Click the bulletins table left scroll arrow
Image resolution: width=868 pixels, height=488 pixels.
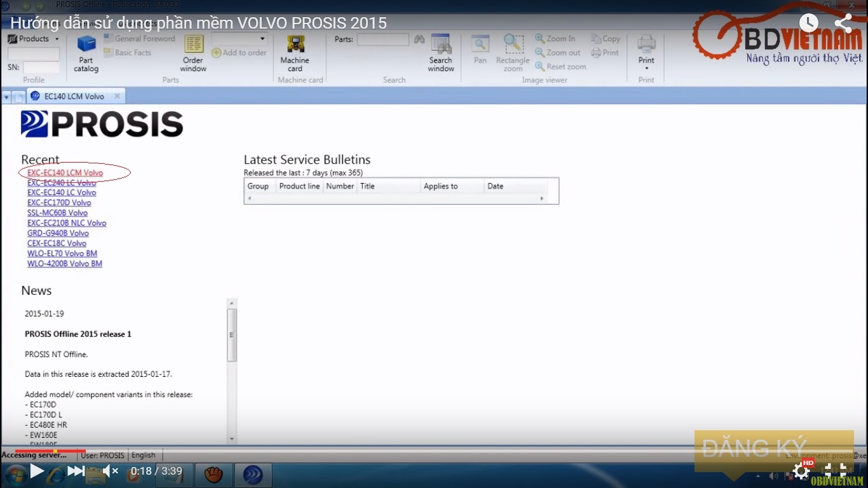(x=249, y=198)
